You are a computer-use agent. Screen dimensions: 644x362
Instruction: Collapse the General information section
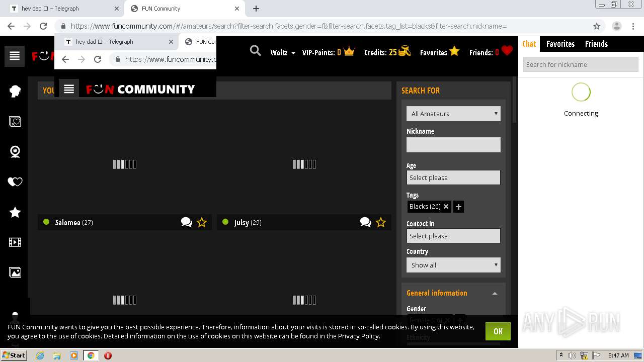pos(495,293)
